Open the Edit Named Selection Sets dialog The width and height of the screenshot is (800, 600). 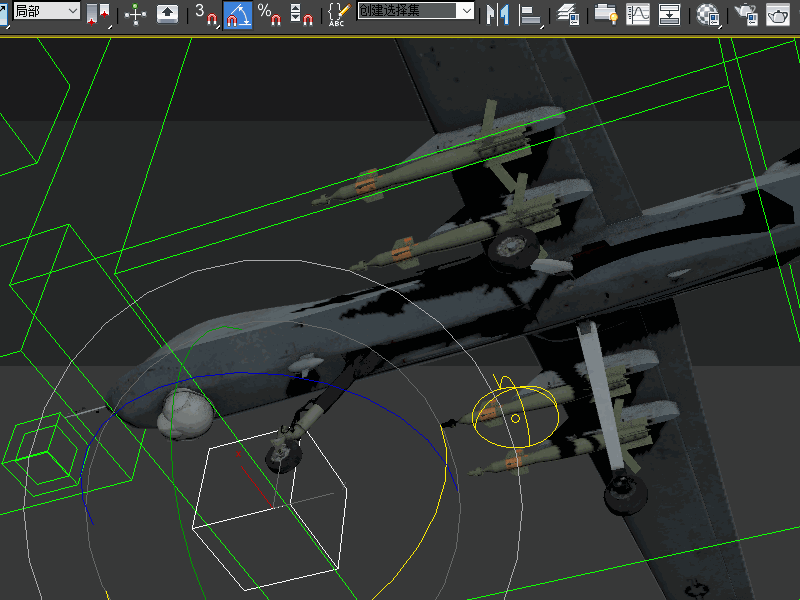click(x=337, y=13)
